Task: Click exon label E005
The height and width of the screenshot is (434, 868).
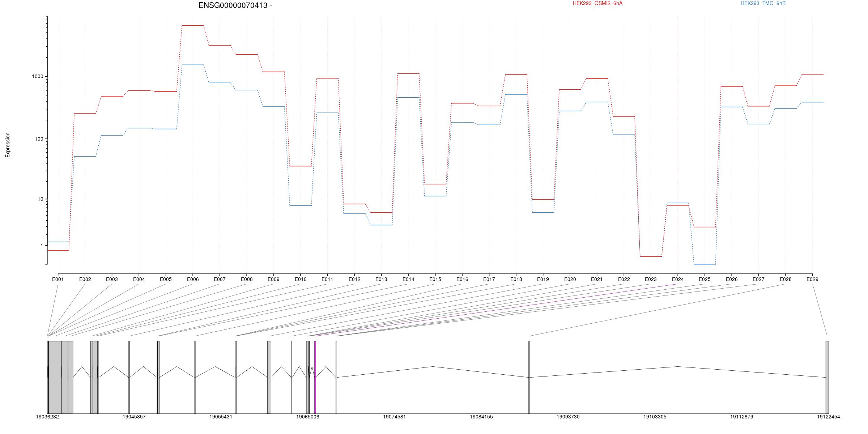Action: coord(166,279)
